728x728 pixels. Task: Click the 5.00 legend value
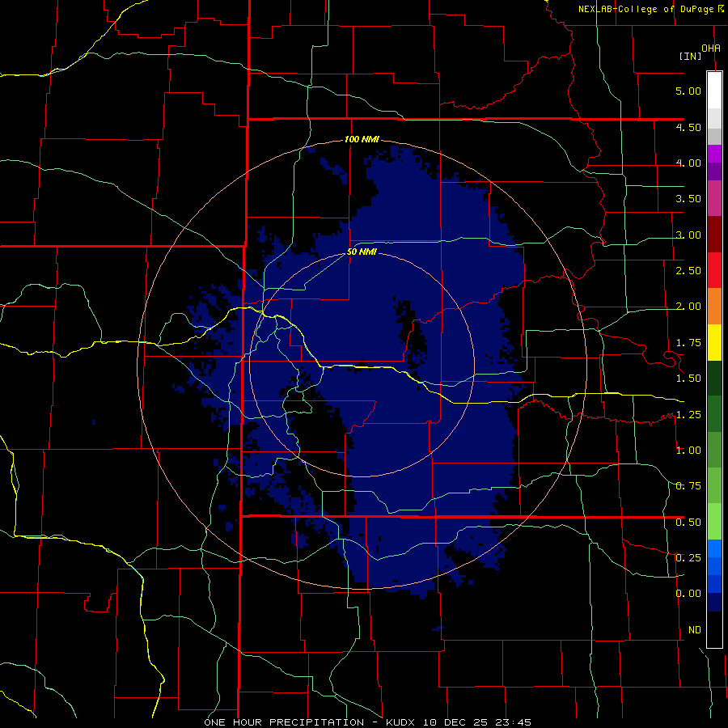pyautogui.click(x=688, y=91)
